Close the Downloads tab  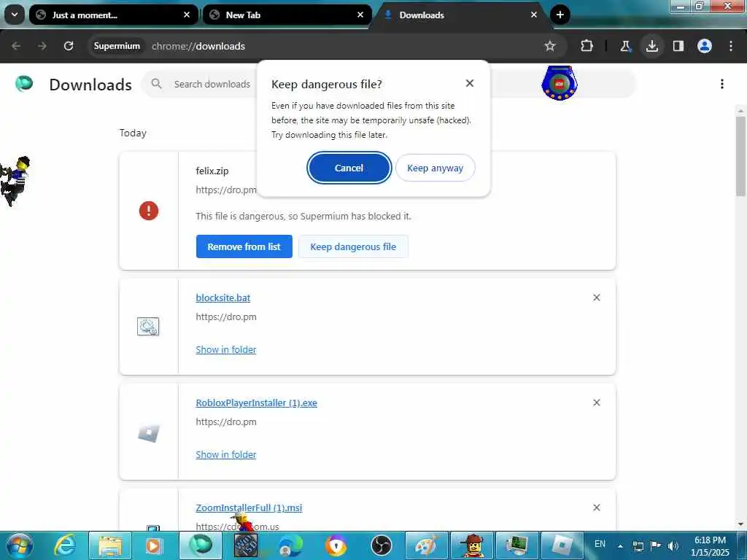tap(533, 15)
